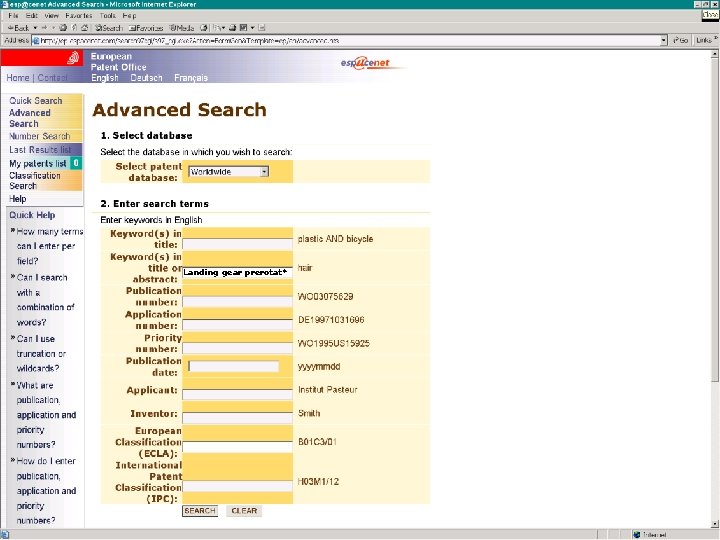Open the Contact link in the header
Viewport: 720px width, 540px height.
tap(52, 78)
